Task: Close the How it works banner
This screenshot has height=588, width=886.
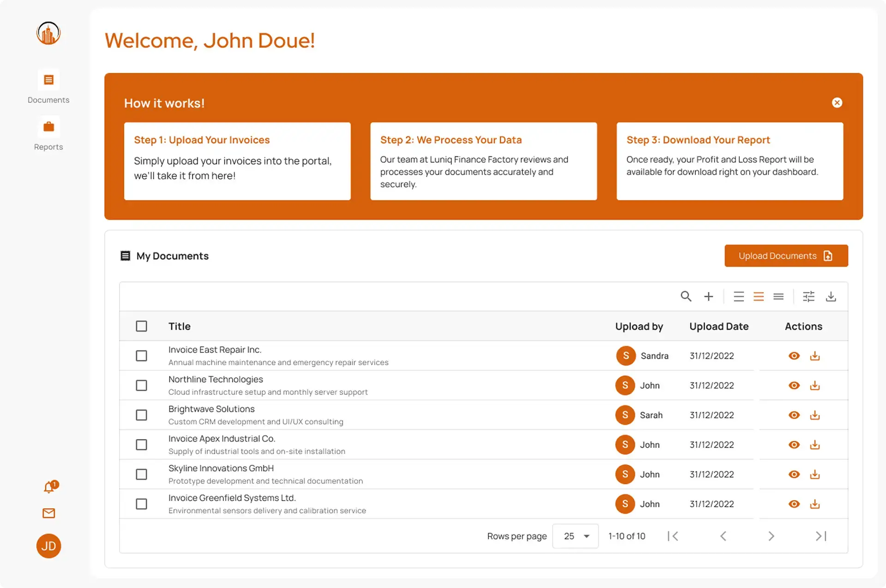Action: (x=837, y=103)
